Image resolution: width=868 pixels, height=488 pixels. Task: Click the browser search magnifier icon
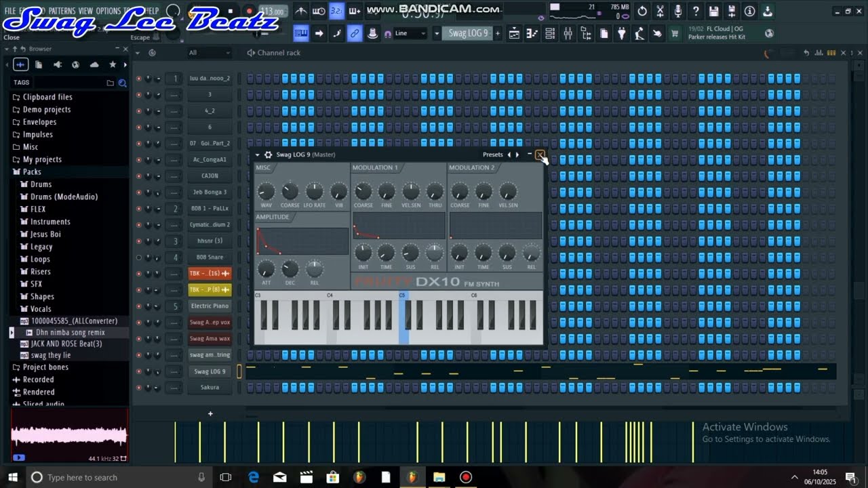[123, 83]
